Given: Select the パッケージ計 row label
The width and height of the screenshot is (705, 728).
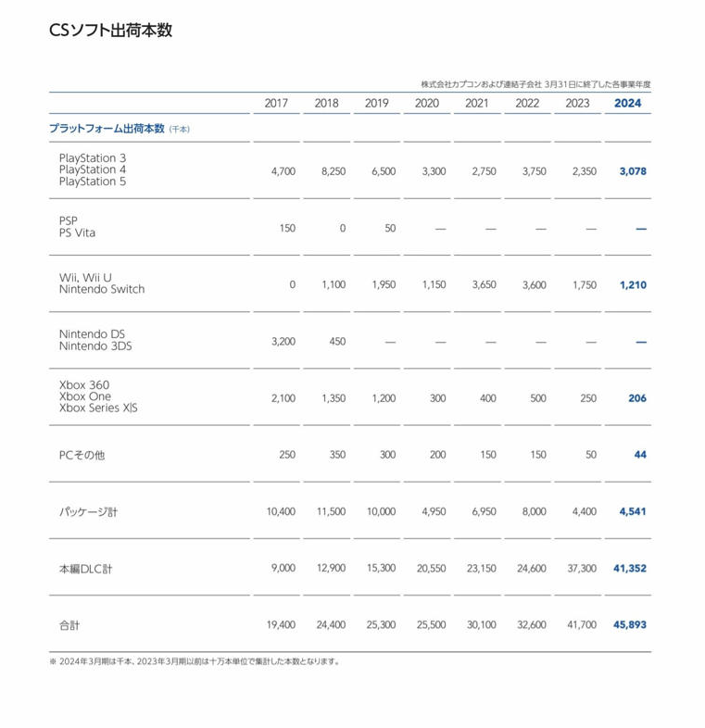Looking at the screenshot, I should point(88,511).
